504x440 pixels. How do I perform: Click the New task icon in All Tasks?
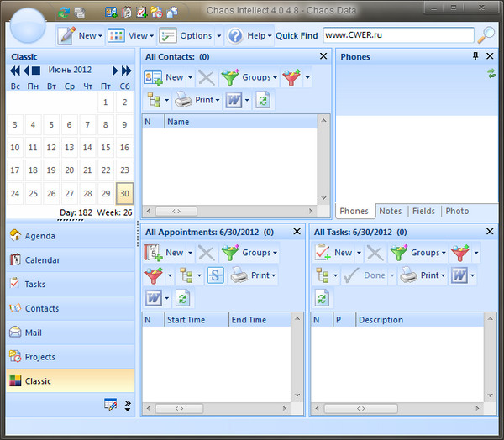(x=323, y=252)
